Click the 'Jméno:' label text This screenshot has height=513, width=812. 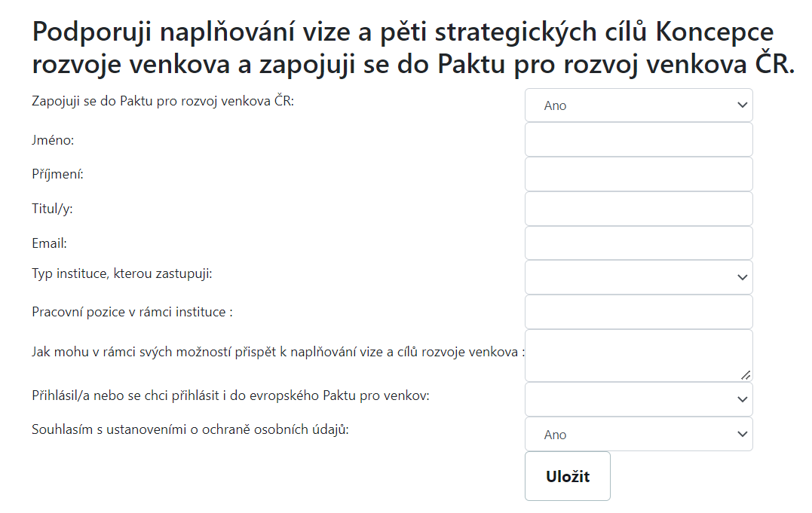pyautogui.click(x=53, y=140)
